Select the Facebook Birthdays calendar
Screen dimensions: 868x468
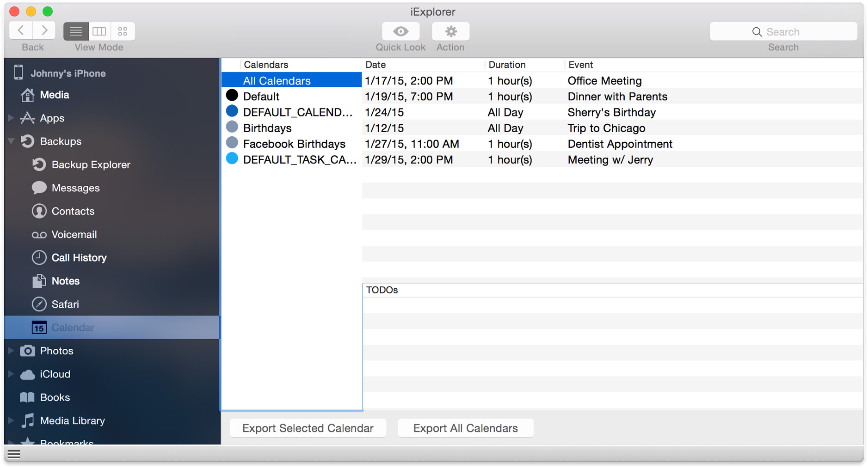[294, 144]
